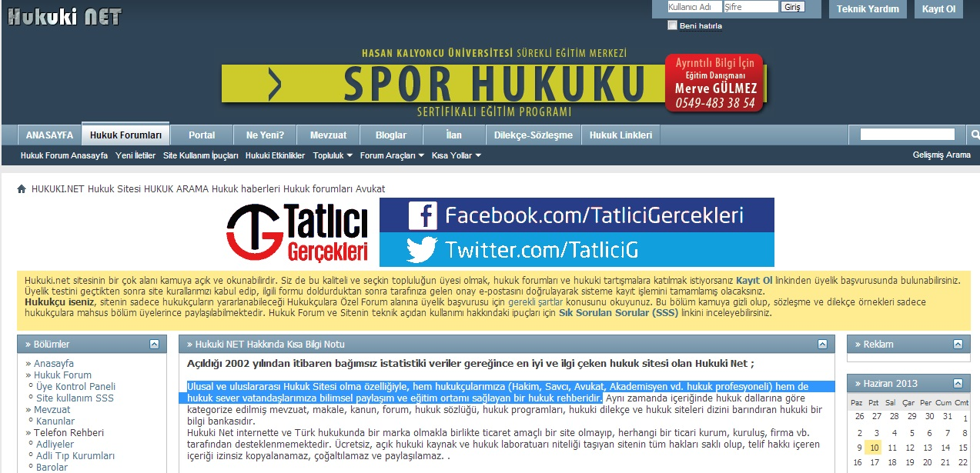The height and width of the screenshot is (473, 980).
Task: Open the Hukuk Forum Anasayfa submenu link
Action: pos(65,155)
